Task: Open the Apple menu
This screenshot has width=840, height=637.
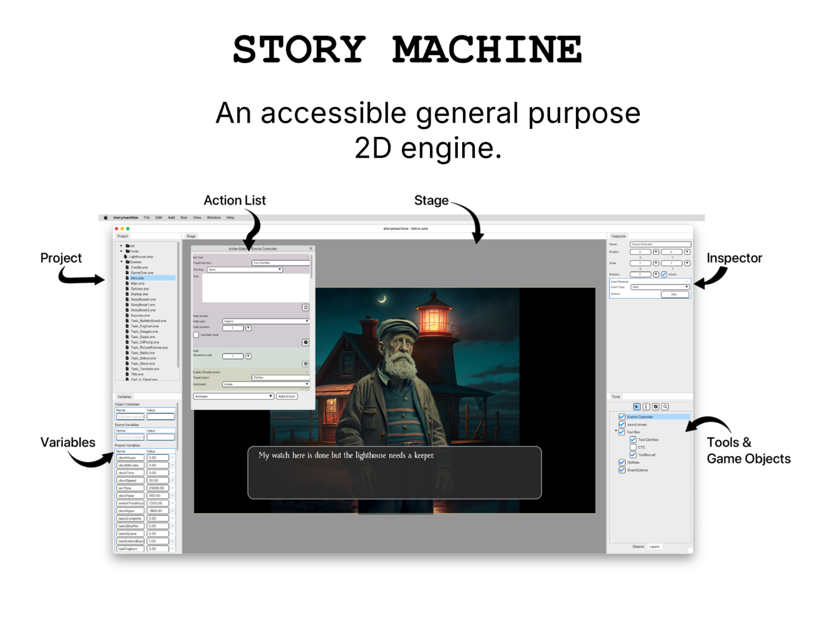Action: point(106,217)
